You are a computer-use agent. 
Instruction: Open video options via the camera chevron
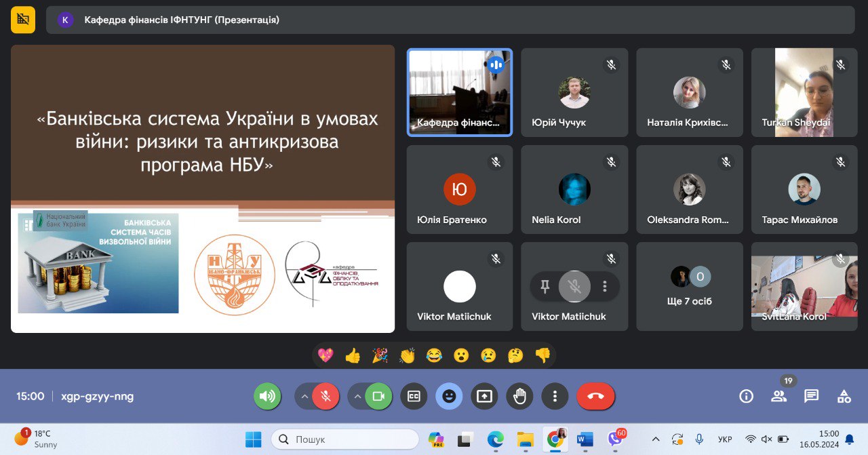(358, 396)
